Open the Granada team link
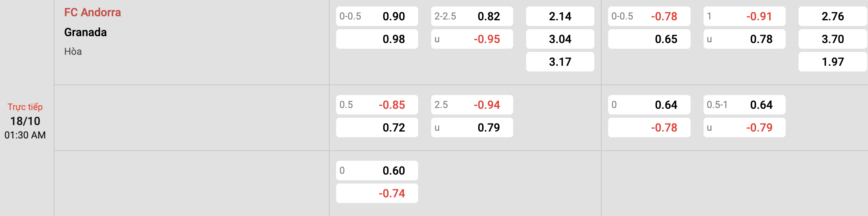The image size is (868, 216). pos(85,32)
